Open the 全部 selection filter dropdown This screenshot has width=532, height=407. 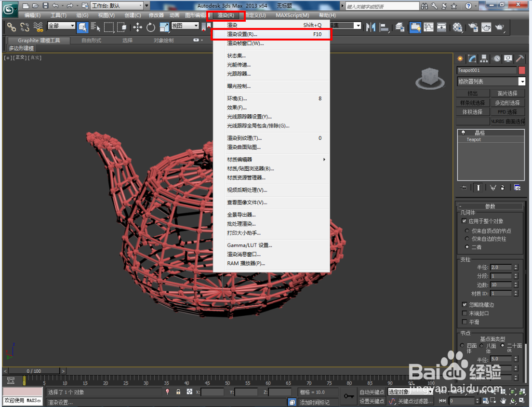(x=61, y=26)
